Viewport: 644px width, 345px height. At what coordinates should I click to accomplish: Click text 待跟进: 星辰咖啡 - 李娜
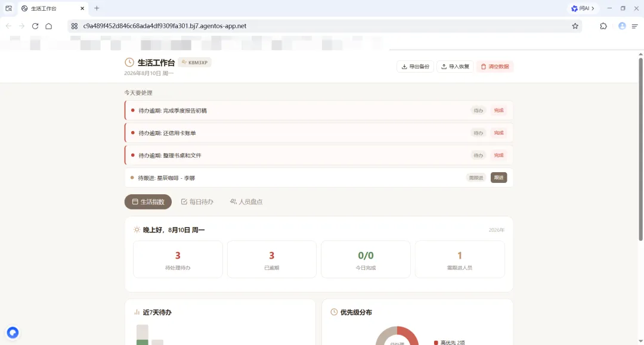tap(166, 178)
